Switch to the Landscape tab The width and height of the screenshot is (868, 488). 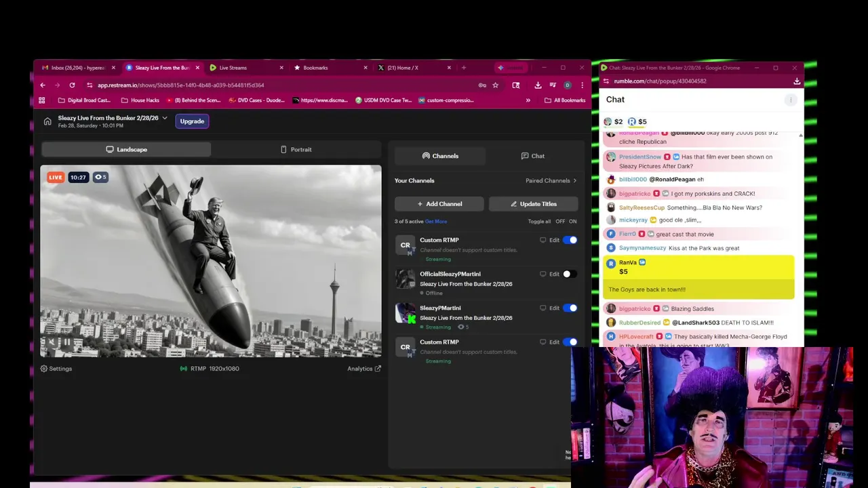[126, 149]
